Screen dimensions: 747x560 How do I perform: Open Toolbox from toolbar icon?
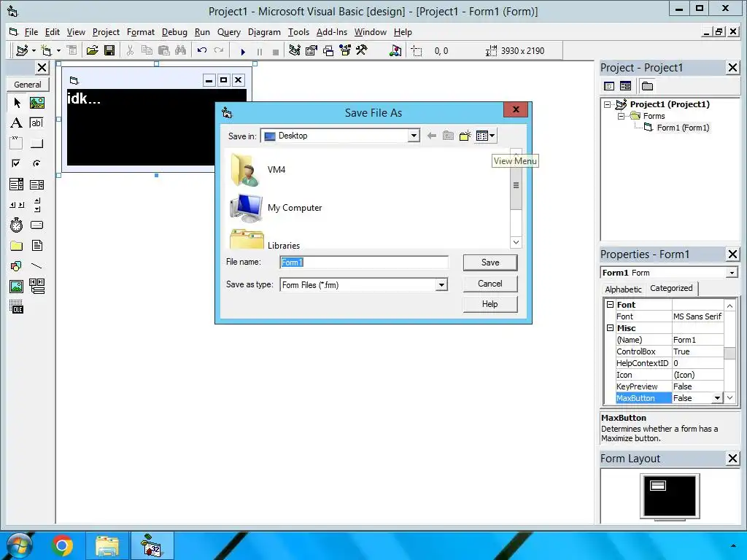coord(362,50)
